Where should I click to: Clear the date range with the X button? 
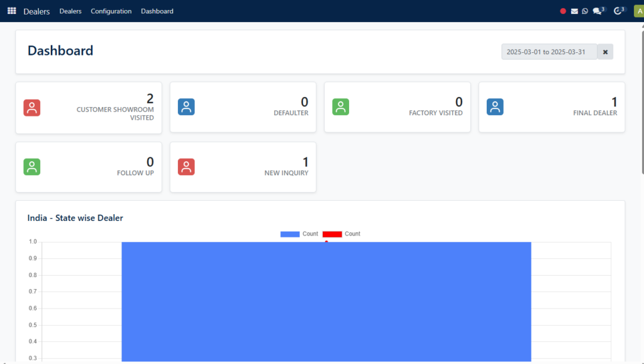pyautogui.click(x=605, y=52)
